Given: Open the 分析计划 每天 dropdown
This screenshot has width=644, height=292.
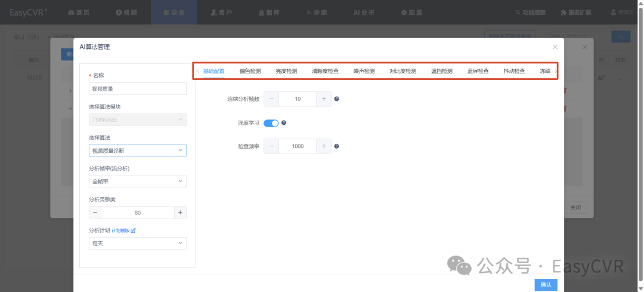Looking at the screenshot, I should [x=138, y=243].
